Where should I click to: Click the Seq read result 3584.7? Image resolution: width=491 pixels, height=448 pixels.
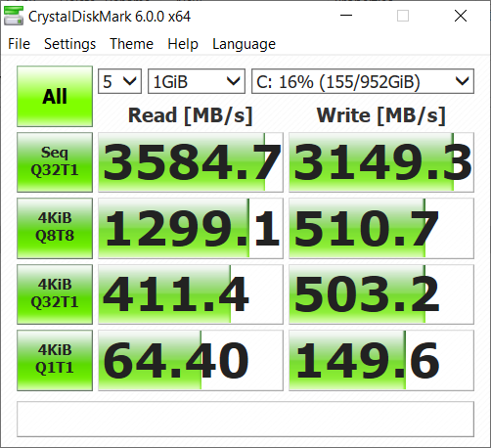coord(191,162)
